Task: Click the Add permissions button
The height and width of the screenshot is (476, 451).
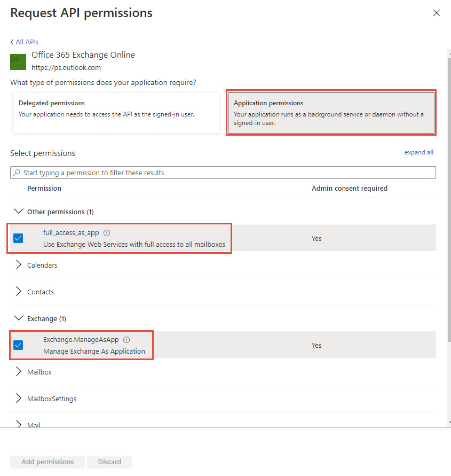Action: click(x=48, y=462)
